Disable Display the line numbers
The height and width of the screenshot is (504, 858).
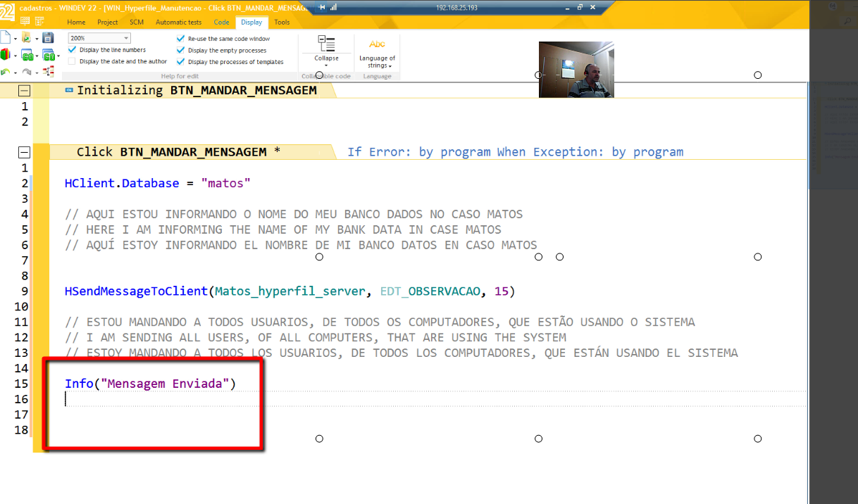pyautogui.click(x=71, y=50)
